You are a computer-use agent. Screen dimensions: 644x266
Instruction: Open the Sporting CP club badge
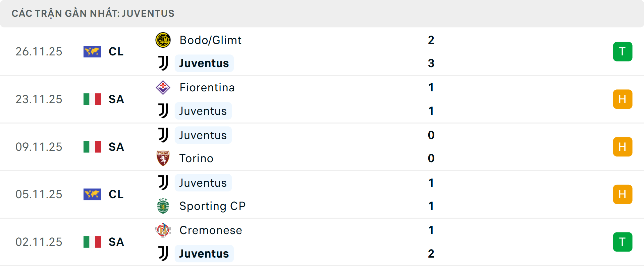point(163,206)
